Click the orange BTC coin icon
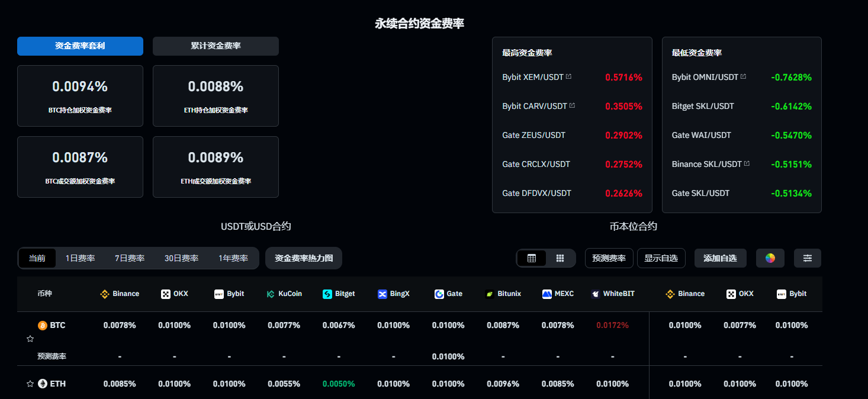The image size is (868, 399). pyautogui.click(x=43, y=326)
